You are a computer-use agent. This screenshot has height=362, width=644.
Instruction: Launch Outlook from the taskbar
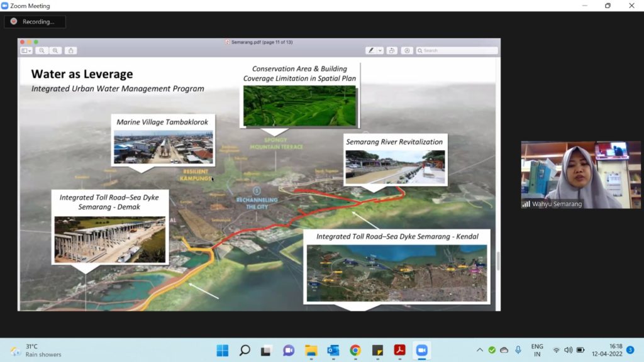coord(333,350)
